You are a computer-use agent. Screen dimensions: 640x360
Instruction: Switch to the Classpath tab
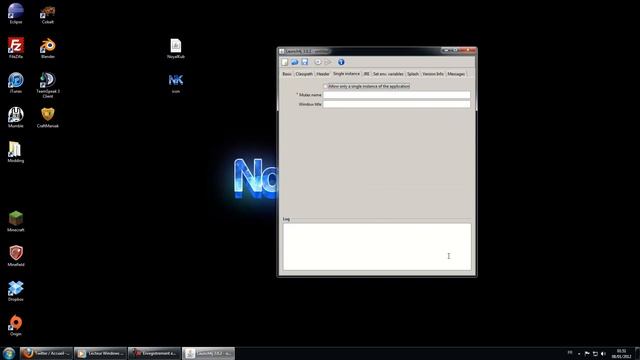[x=304, y=74]
